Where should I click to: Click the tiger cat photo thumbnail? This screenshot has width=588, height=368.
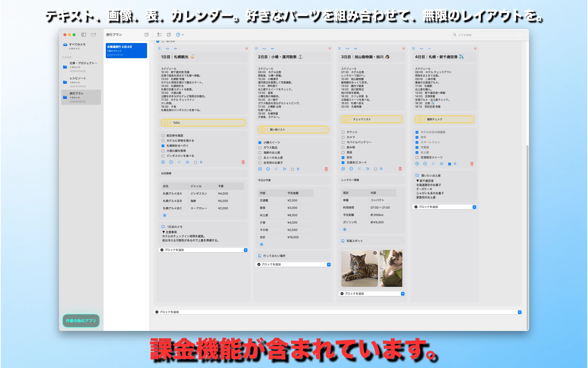[x=359, y=268]
